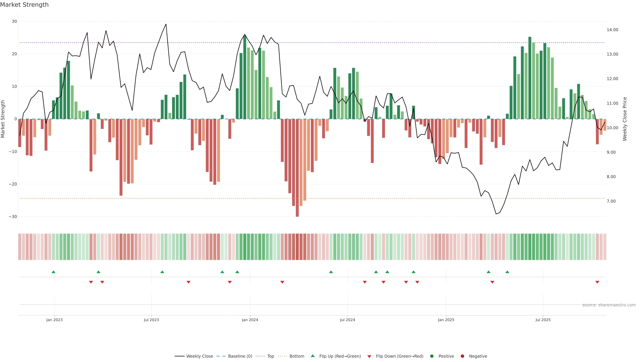Click the last green flip-up triangle marker
The width and height of the screenshot is (644, 362).
(507, 272)
